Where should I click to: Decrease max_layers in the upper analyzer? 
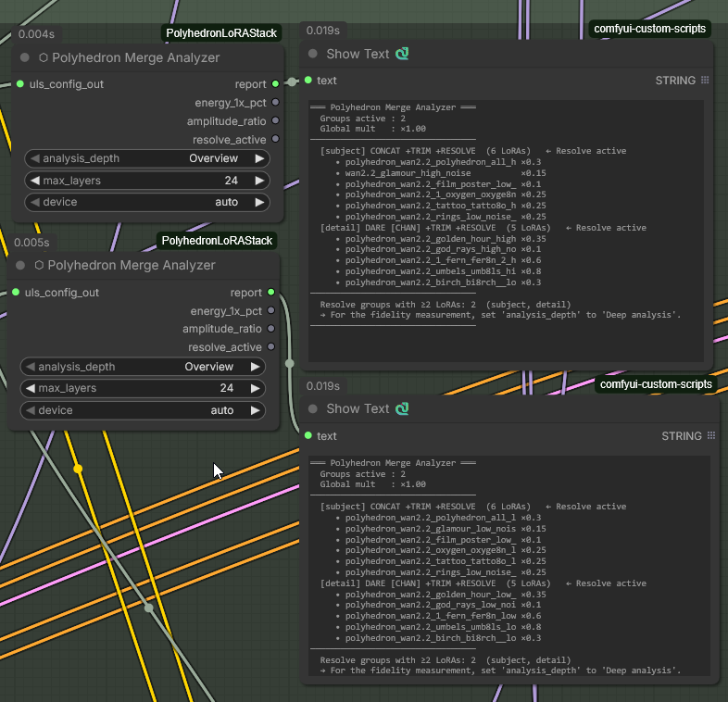(x=35, y=181)
